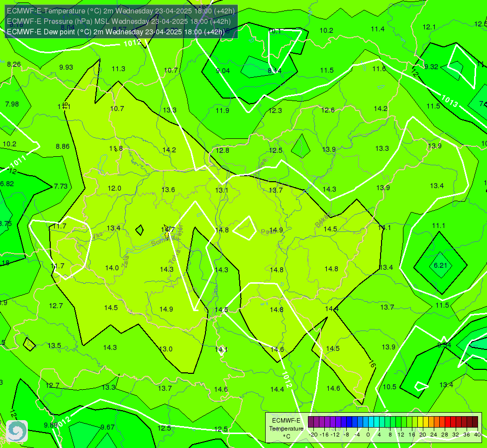Click the 12.8 temperature value
Screen dimensions: 487x448
pyautogui.click(x=222, y=150)
